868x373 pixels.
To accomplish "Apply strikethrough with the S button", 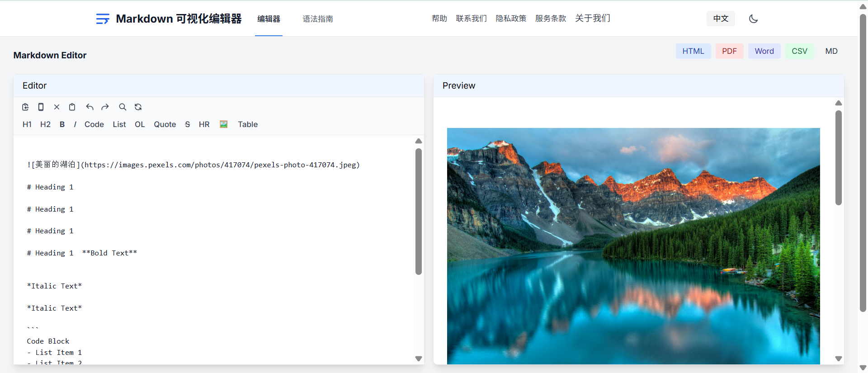I will (187, 124).
